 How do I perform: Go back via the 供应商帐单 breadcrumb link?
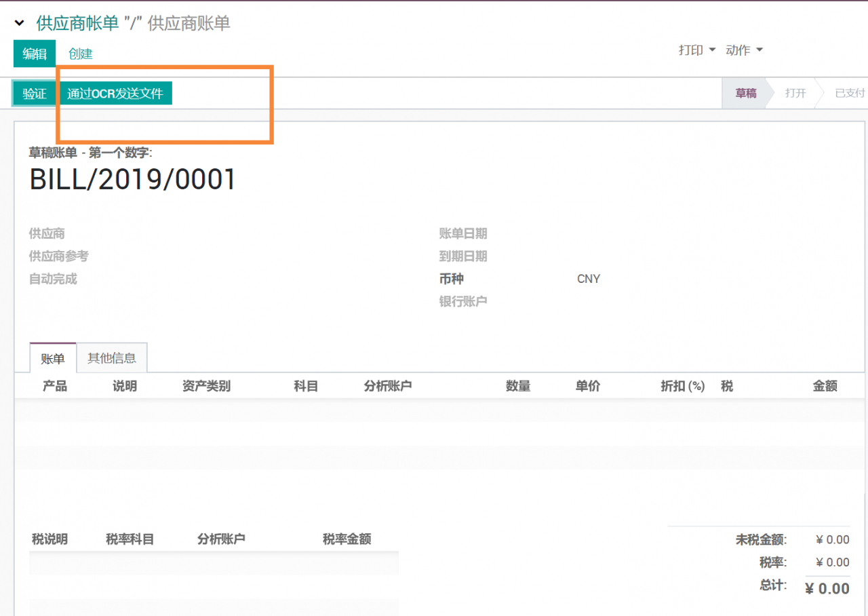pyautogui.click(x=77, y=23)
